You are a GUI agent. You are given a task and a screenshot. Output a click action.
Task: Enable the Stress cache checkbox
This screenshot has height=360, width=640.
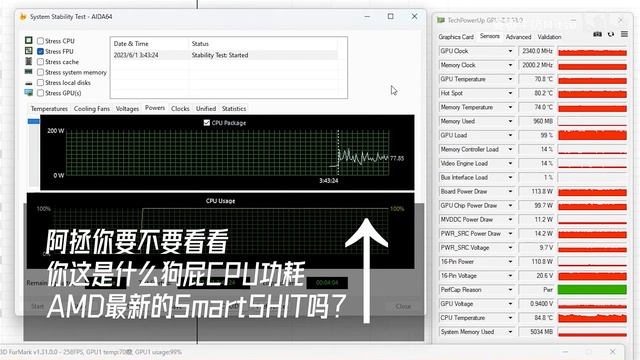[40, 62]
